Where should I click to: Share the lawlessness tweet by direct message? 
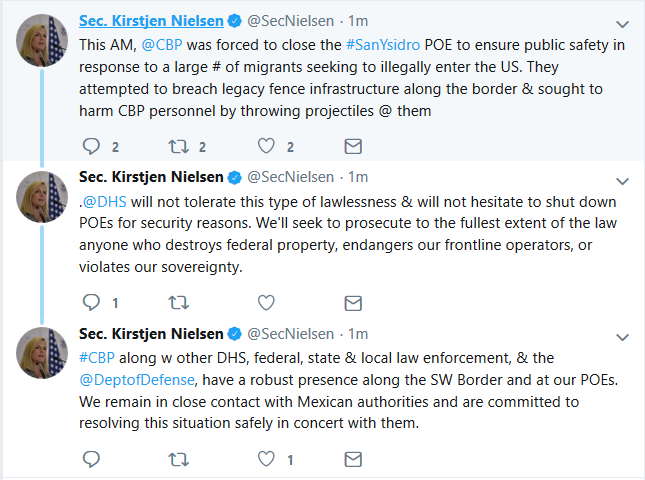point(352,302)
